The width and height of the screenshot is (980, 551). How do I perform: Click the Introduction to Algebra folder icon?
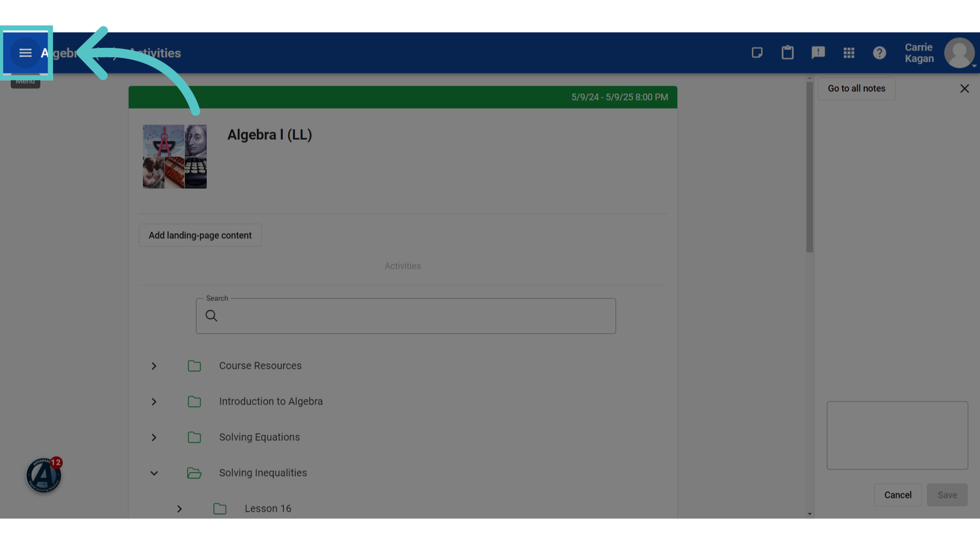(194, 402)
